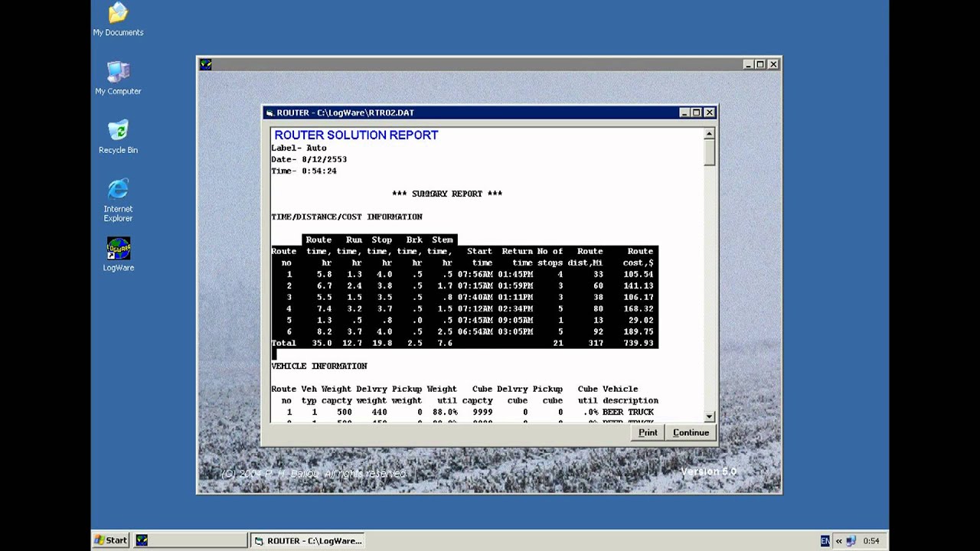Click route cost value 168.32

pos(639,308)
